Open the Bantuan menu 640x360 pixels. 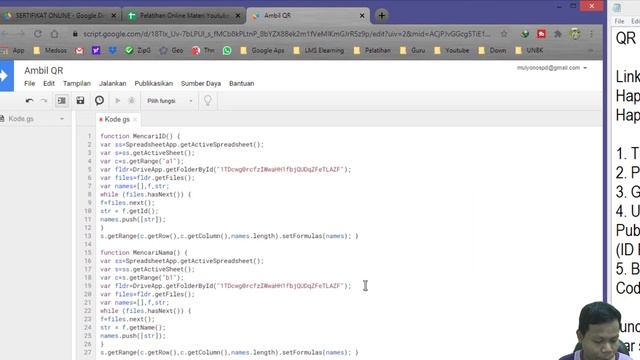[x=242, y=83]
